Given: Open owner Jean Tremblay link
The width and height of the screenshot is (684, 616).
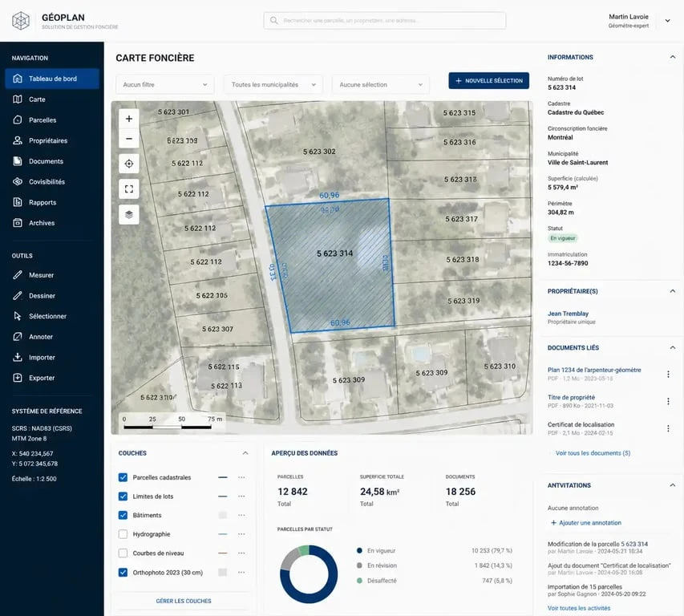Looking at the screenshot, I should pos(568,314).
